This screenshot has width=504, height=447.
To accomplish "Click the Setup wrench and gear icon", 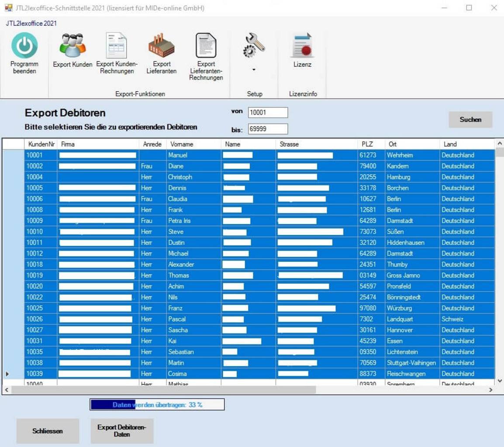I will point(254,45).
